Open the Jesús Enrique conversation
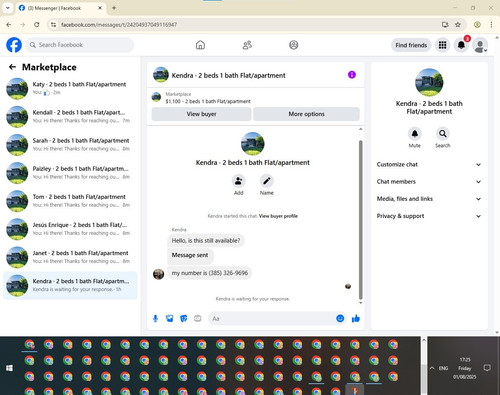 pos(70,229)
